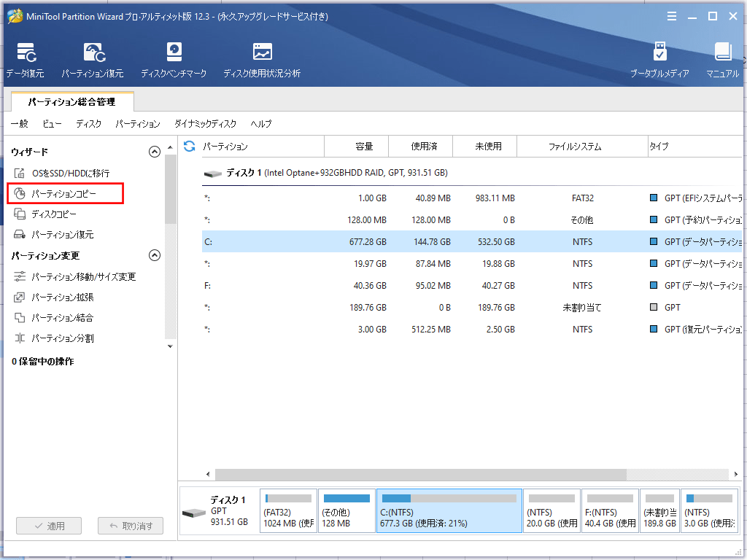Image resolution: width=747 pixels, height=560 pixels.
Task: Select the C: partition row
Action: pos(472,241)
